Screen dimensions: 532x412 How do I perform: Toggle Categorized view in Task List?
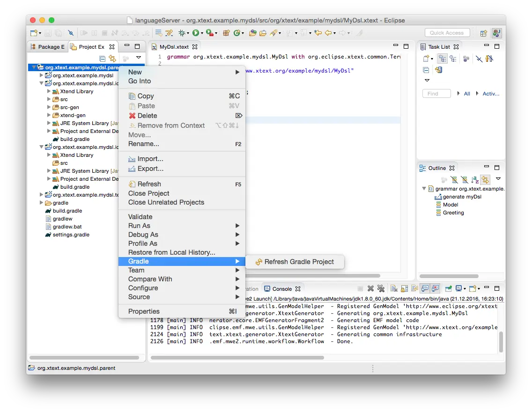pyautogui.click(x=443, y=59)
